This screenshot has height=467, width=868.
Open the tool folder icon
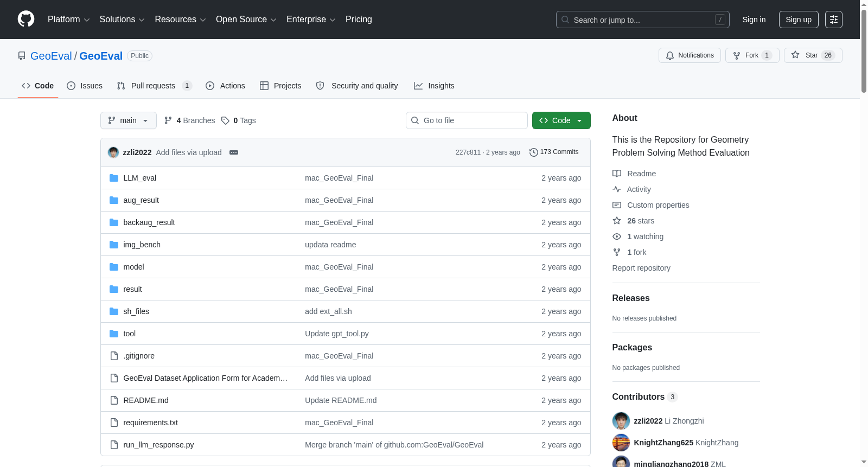click(114, 334)
